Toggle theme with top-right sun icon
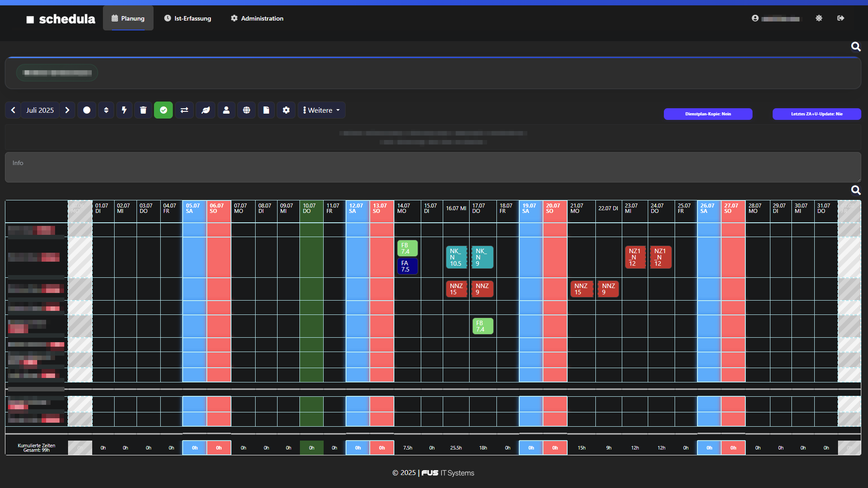Image resolution: width=868 pixels, height=488 pixels. click(819, 18)
